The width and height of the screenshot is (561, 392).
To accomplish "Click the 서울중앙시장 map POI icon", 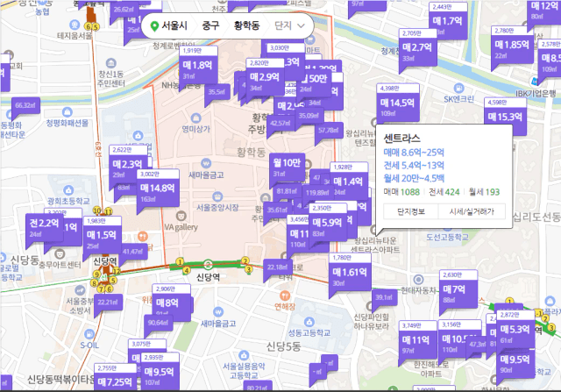I will point(217,196).
